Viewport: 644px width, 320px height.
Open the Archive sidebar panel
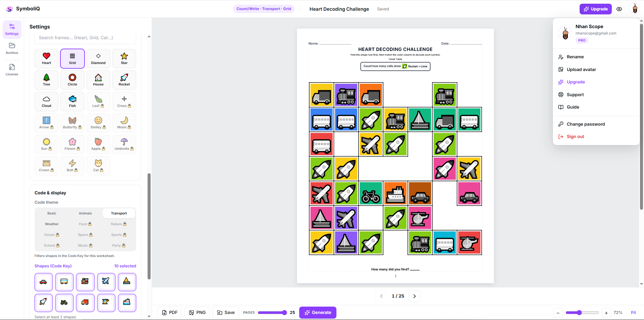click(12, 49)
